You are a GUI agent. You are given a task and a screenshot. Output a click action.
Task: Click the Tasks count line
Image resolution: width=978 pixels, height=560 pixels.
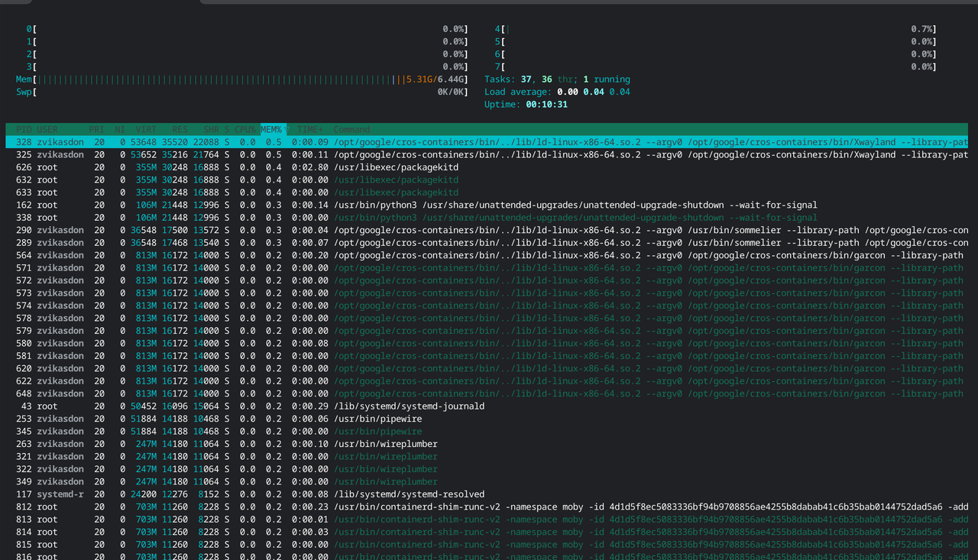[x=557, y=79]
